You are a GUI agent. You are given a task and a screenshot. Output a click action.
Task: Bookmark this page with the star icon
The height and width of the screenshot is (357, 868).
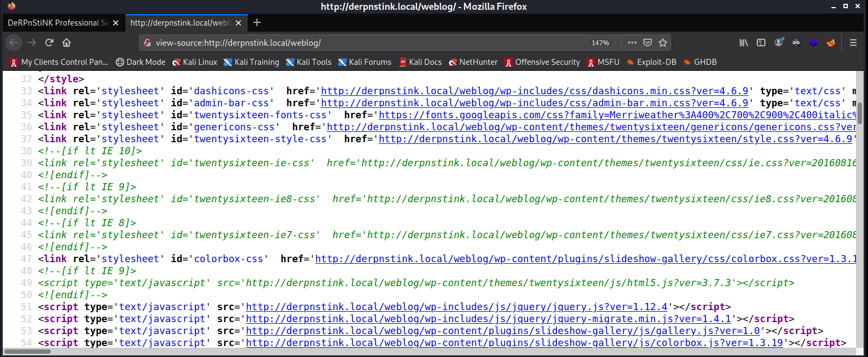663,43
